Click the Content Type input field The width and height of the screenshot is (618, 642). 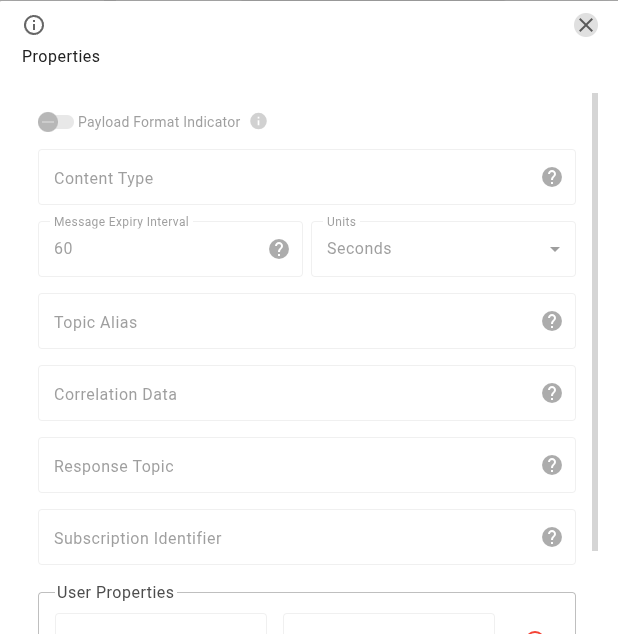click(290, 178)
